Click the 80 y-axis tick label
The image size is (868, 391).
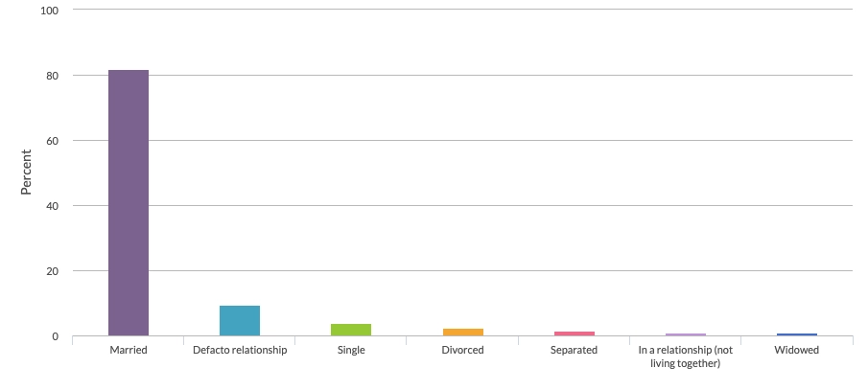pos(53,76)
